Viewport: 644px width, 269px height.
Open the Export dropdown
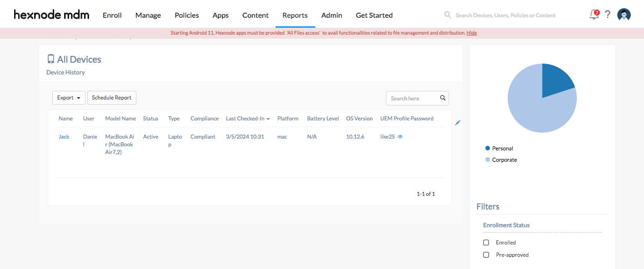[69, 98]
